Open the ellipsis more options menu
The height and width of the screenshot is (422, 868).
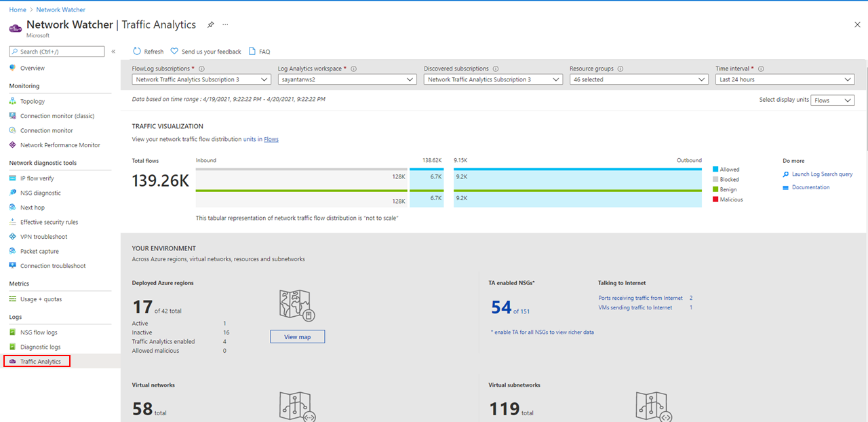225,24
